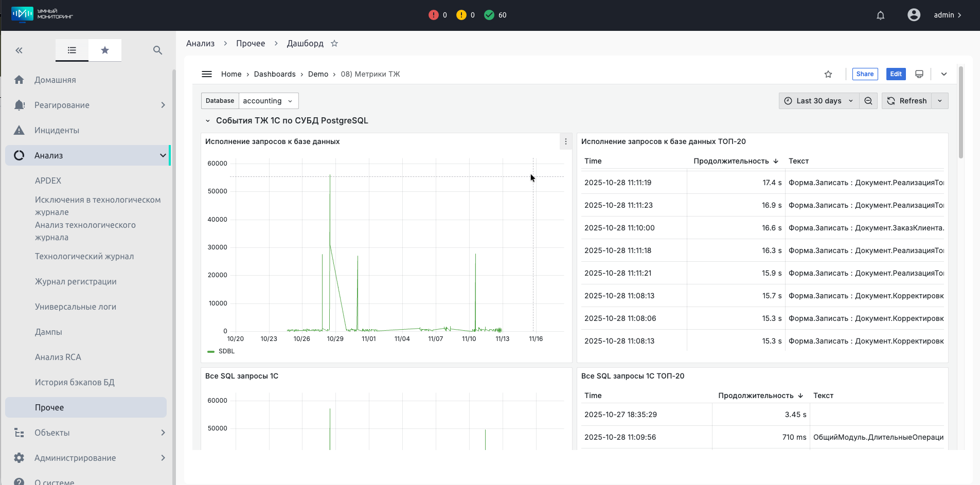
Task: Click the red critical status indicator
Action: click(x=433, y=15)
